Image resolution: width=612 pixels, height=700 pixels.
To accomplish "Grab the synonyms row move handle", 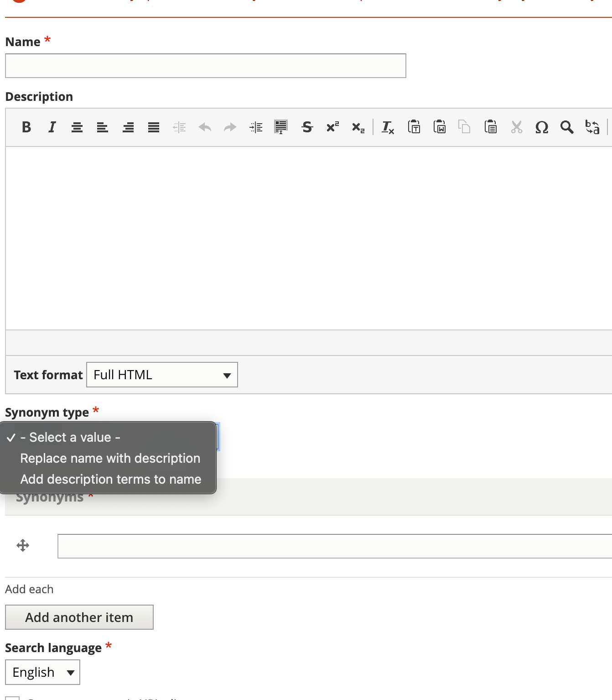I will tap(23, 545).
